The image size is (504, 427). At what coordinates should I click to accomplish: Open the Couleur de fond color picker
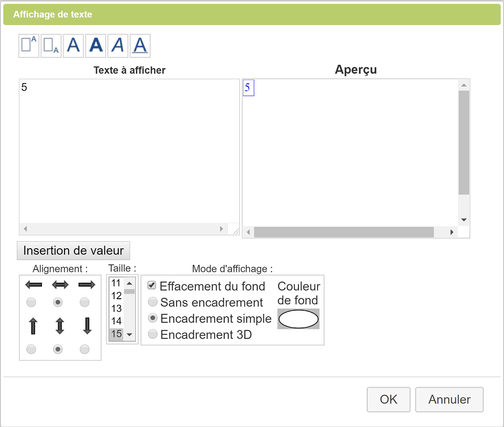pyautogui.click(x=298, y=319)
